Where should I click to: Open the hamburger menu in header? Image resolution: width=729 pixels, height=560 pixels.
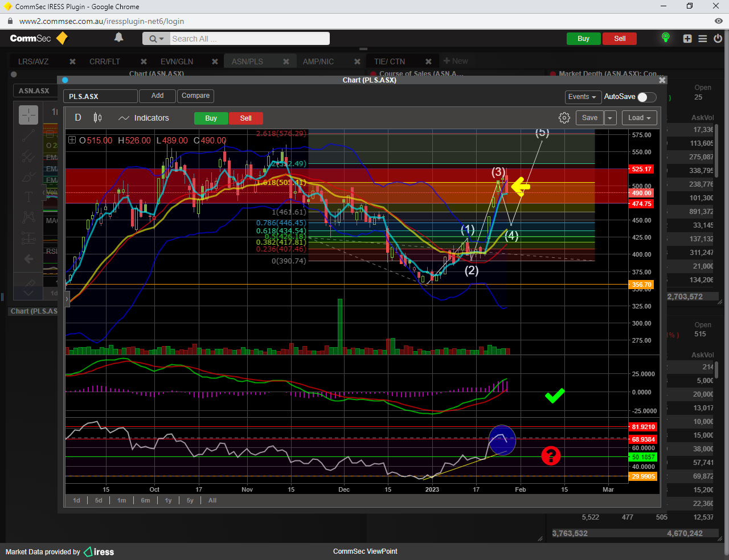(702, 39)
